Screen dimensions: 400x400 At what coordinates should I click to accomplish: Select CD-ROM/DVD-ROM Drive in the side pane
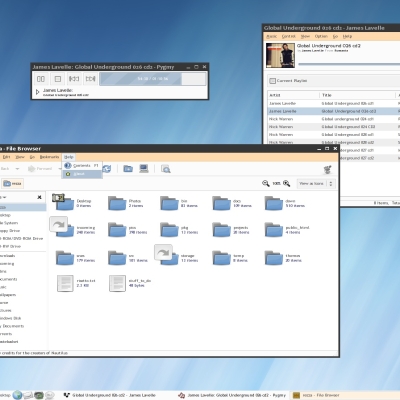(x=22, y=238)
